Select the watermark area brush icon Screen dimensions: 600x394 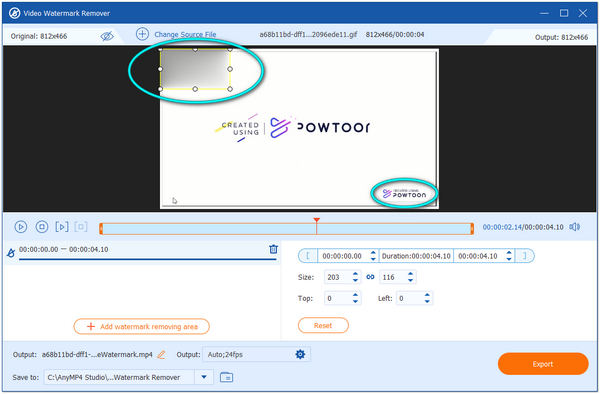pos(11,252)
